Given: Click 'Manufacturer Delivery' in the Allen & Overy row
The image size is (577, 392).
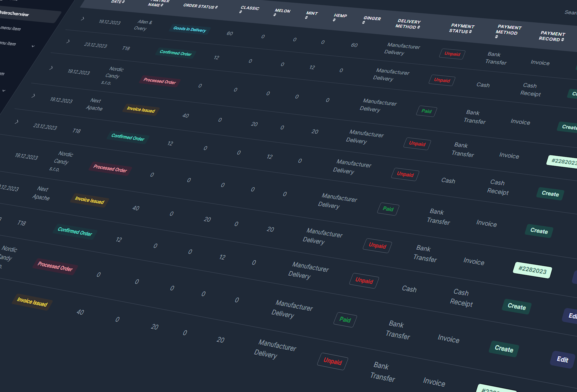Looking at the screenshot, I should (402, 49).
